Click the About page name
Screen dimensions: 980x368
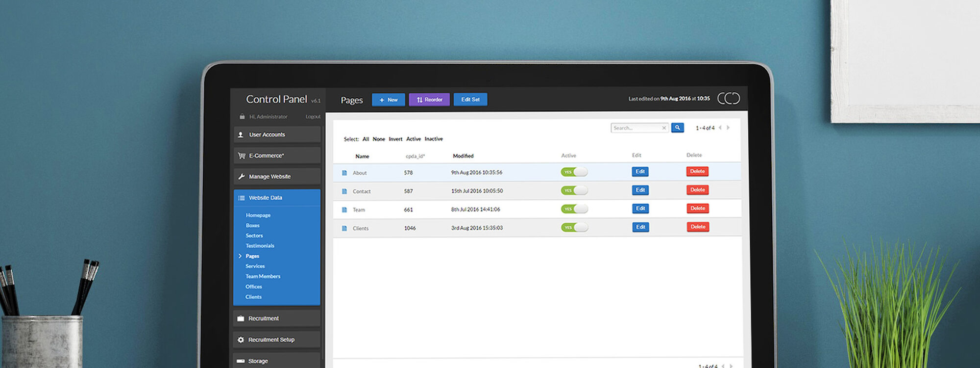coord(360,173)
